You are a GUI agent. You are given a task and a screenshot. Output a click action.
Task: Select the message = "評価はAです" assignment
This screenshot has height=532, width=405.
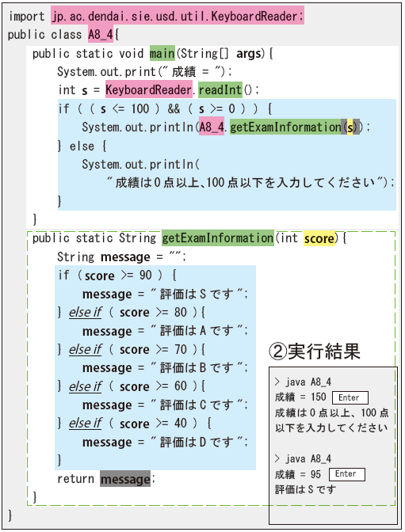click(165, 331)
